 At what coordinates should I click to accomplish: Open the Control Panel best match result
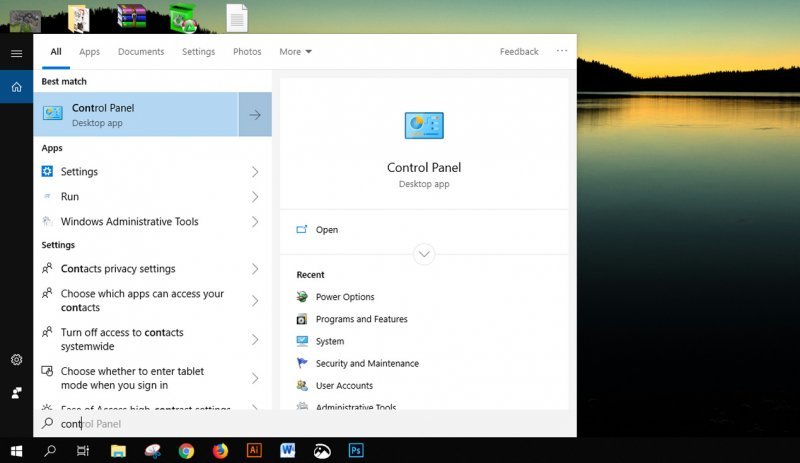coord(136,114)
